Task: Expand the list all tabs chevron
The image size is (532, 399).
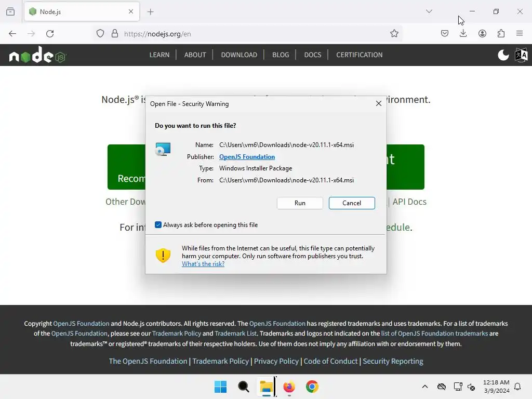Action: [429, 11]
